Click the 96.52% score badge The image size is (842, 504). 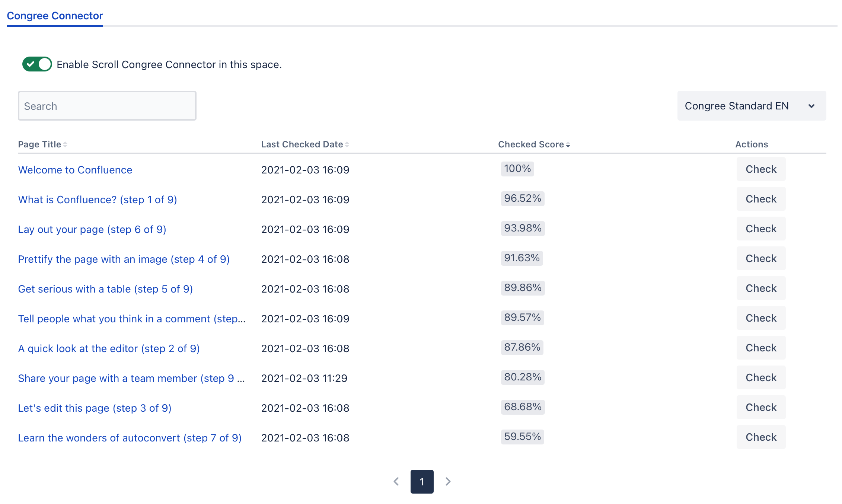[x=523, y=198]
